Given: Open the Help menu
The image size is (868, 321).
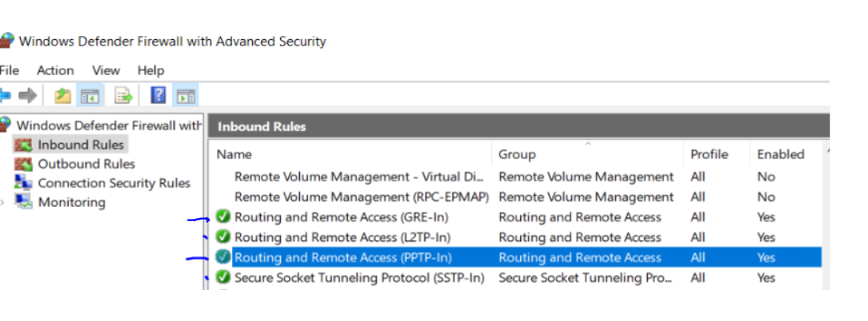Looking at the screenshot, I should [151, 70].
